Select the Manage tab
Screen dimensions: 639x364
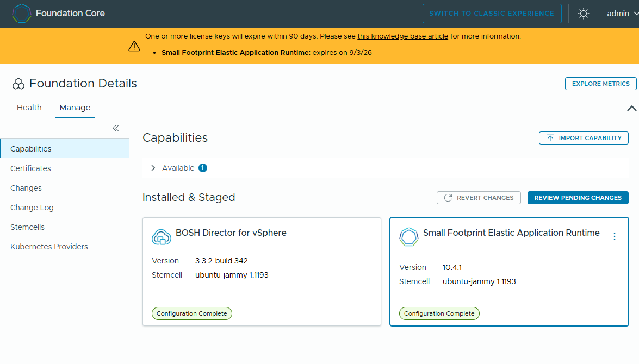coord(75,108)
